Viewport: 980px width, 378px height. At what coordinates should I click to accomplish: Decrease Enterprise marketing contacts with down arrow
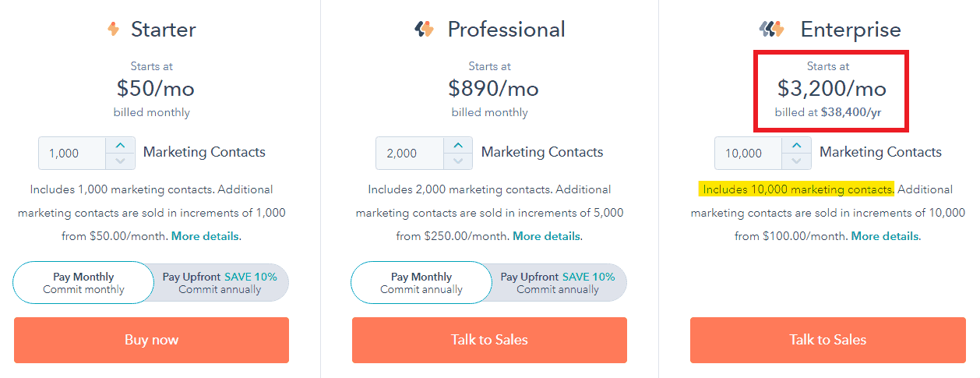(796, 161)
